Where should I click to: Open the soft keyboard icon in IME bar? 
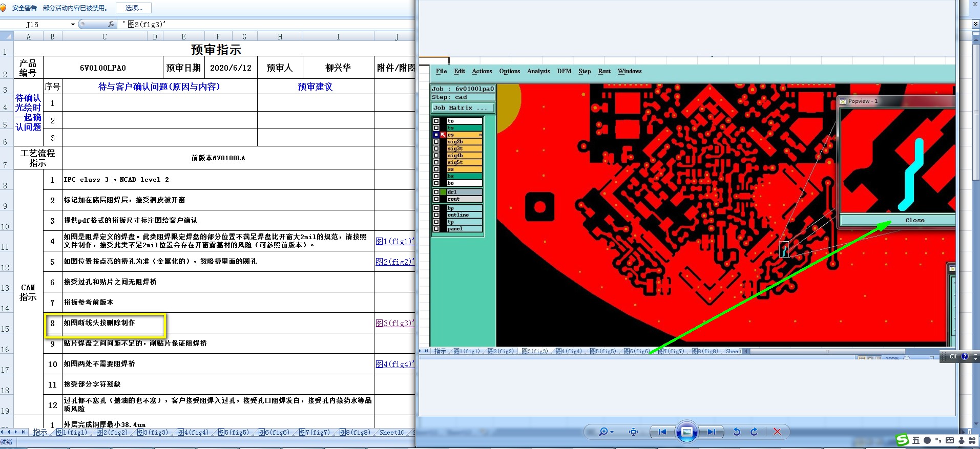950,440
